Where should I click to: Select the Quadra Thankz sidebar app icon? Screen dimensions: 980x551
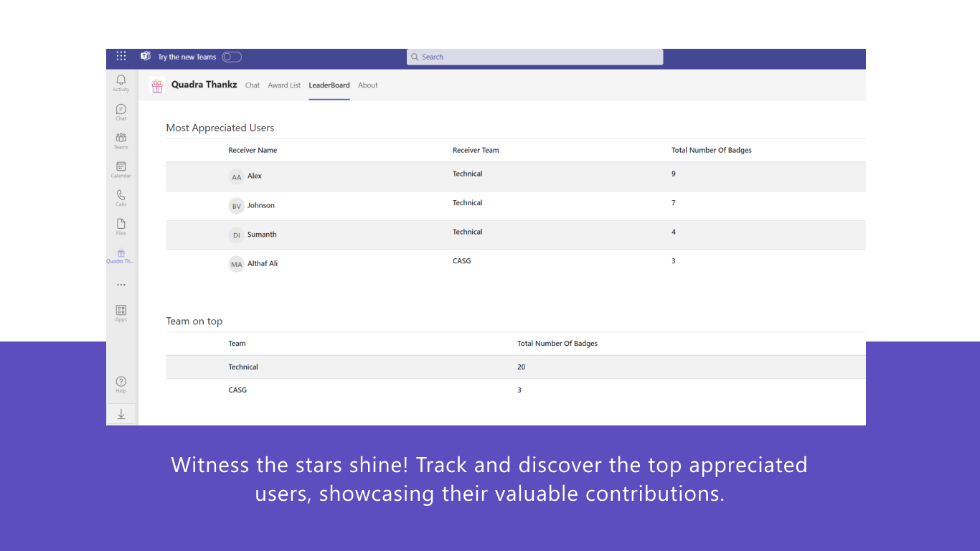click(x=121, y=256)
